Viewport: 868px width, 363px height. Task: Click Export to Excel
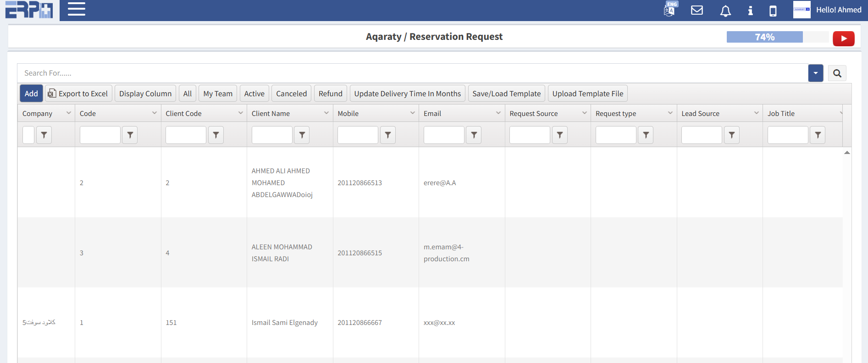(78, 93)
